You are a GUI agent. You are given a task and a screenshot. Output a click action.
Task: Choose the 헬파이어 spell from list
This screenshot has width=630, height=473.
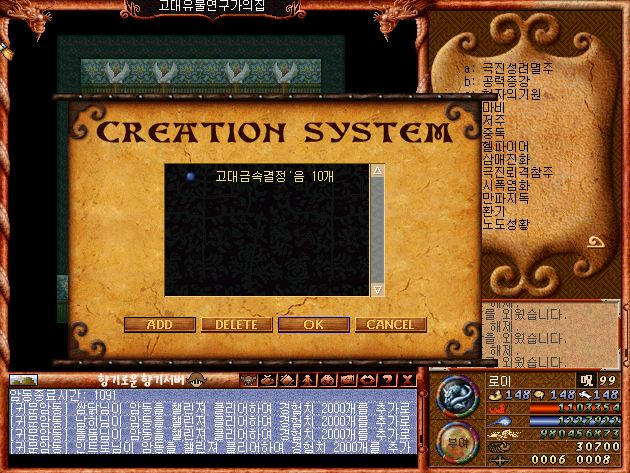tap(504, 147)
